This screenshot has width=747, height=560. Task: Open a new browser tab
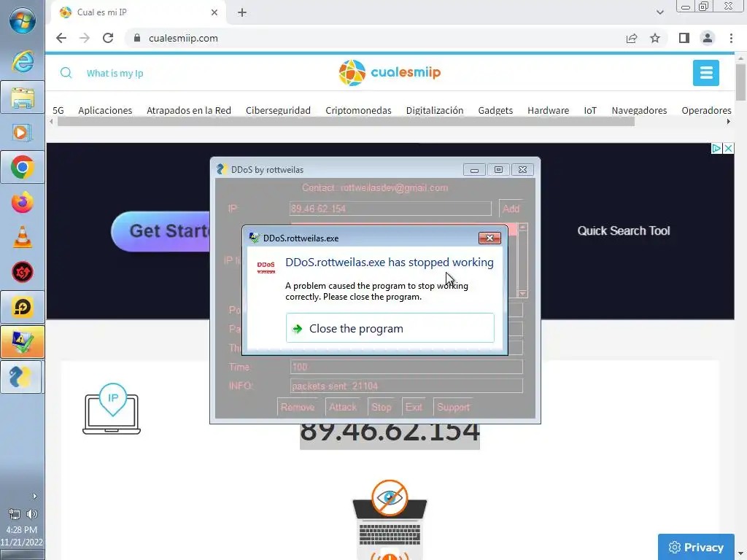tap(242, 12)
